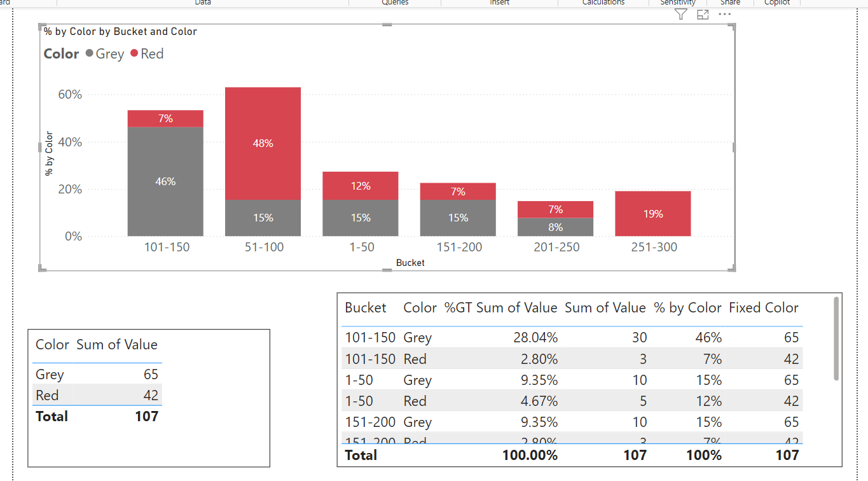The height and width of the screenshot is (481, 868).
Task: Enter focus mode for the chart visual
Action: (703, 15)
